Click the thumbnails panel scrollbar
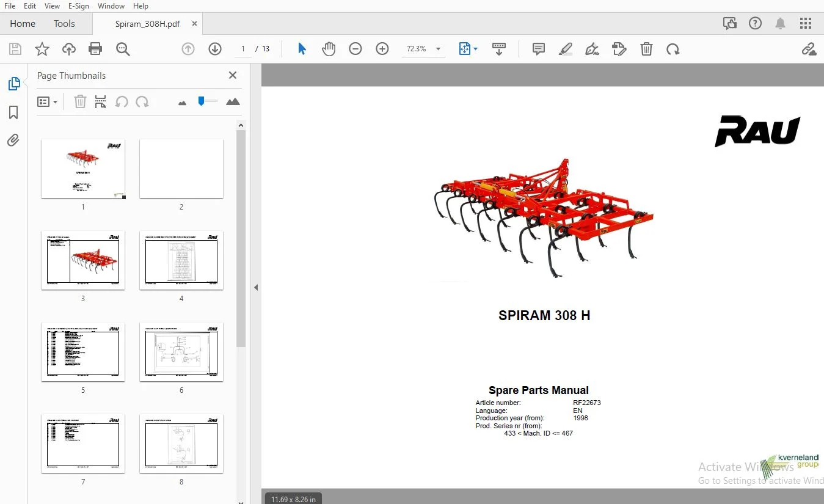 point(241,238)
